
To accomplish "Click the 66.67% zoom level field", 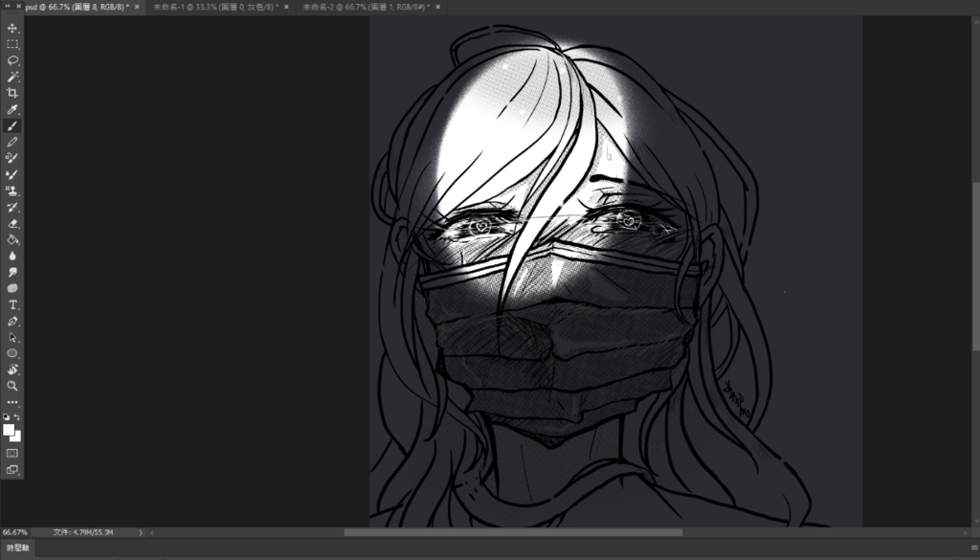I will [15, 532].
